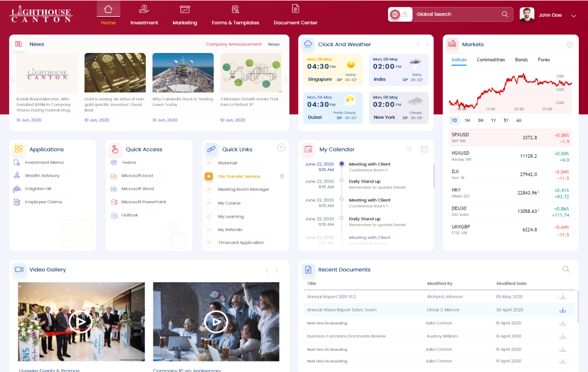Viewport: 588px width, 372px height.
Task: Select the 1M chart range
Action: click(468, 120)
